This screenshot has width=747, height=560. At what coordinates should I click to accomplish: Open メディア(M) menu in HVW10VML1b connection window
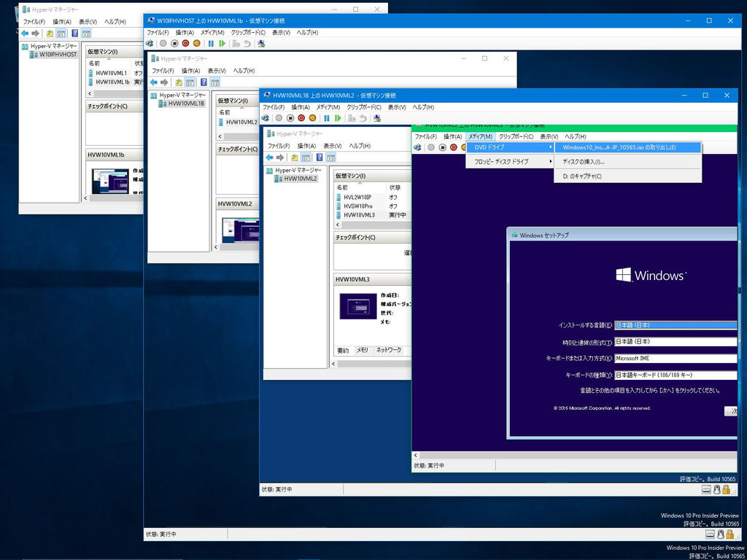coord(212,32)
